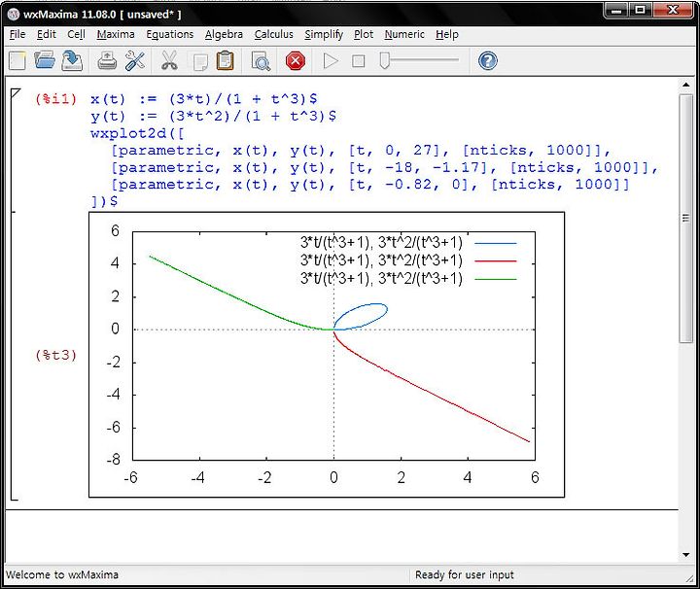Click the window resize grip corner

[689, 578]
